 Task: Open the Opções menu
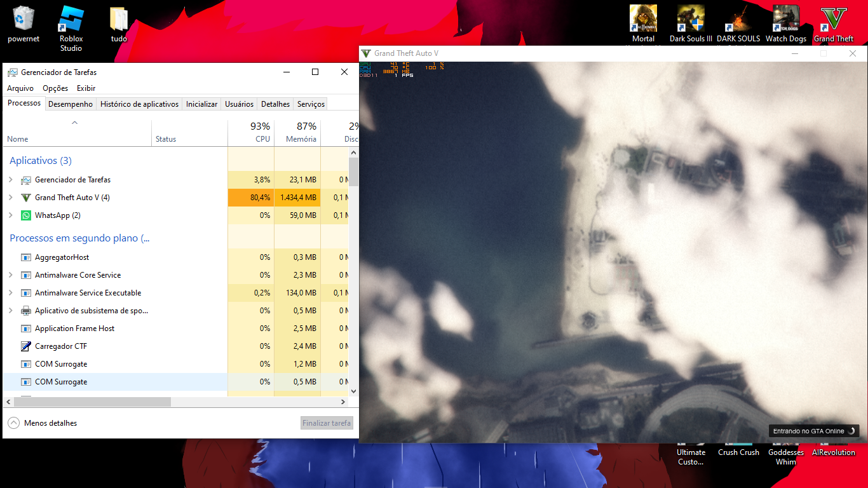55,88
